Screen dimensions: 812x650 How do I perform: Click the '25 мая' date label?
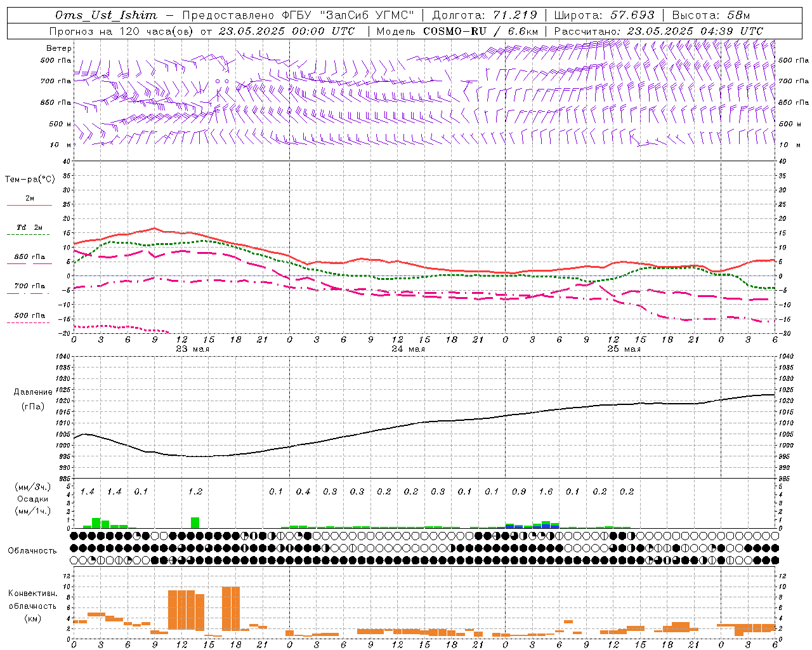click(624, 349)
